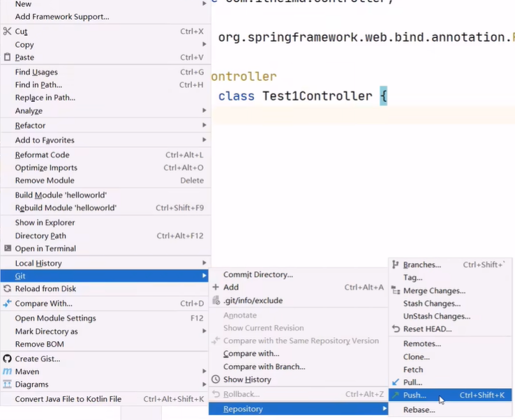Click the Show History clock icon
515x420 pixels.
pyautogui.click(x=216, y=380)
